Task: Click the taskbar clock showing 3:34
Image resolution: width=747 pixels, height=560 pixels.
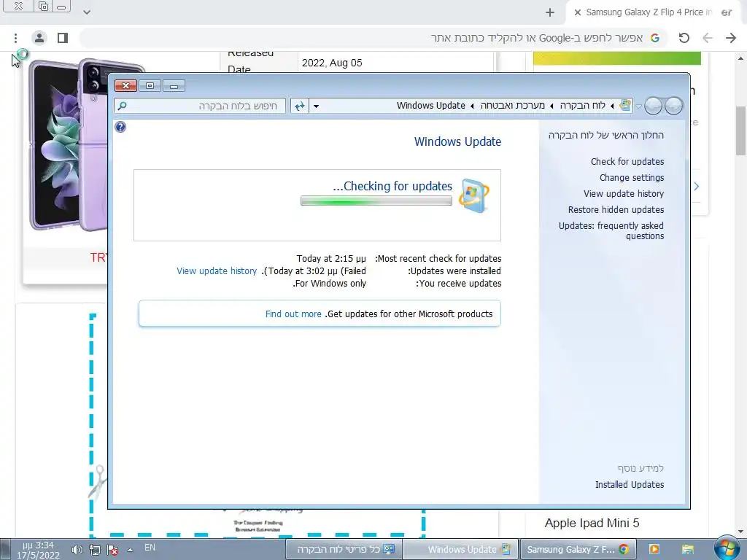Action: [x=38, y=550]
